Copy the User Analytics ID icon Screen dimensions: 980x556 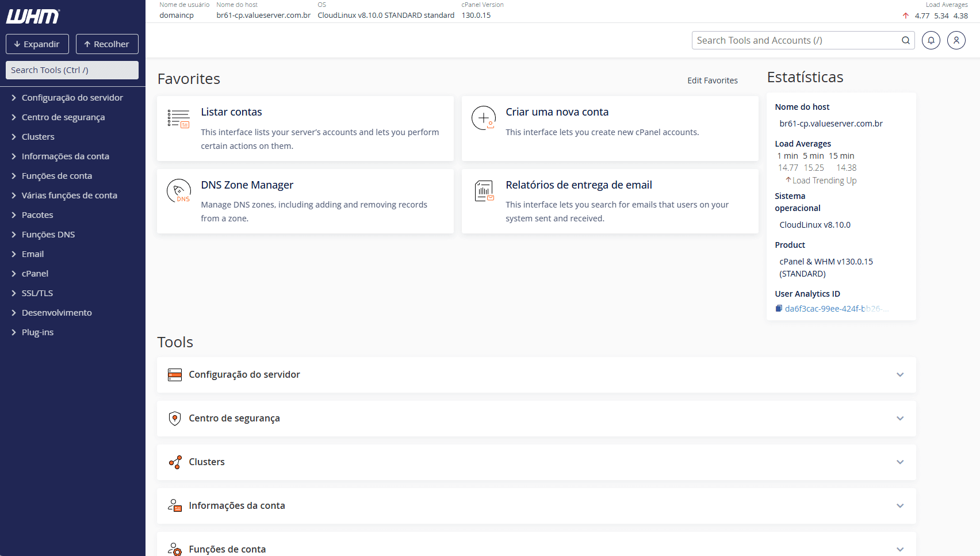coord(779,309)
